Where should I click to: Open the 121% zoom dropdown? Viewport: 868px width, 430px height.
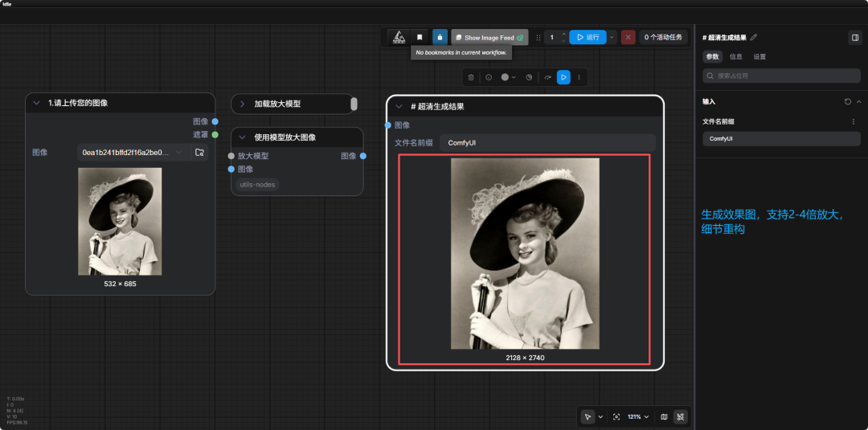pyautogui.click(x=637, y=416)
